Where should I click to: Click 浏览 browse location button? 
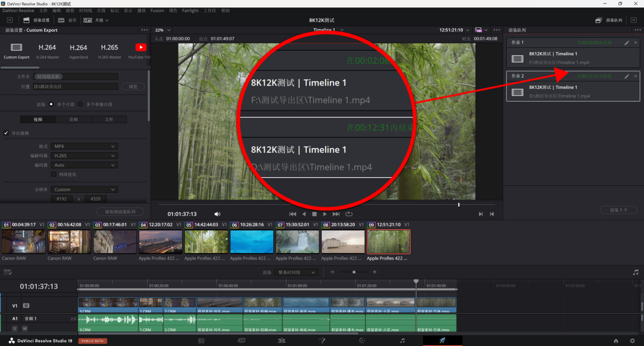click(133, 86)
